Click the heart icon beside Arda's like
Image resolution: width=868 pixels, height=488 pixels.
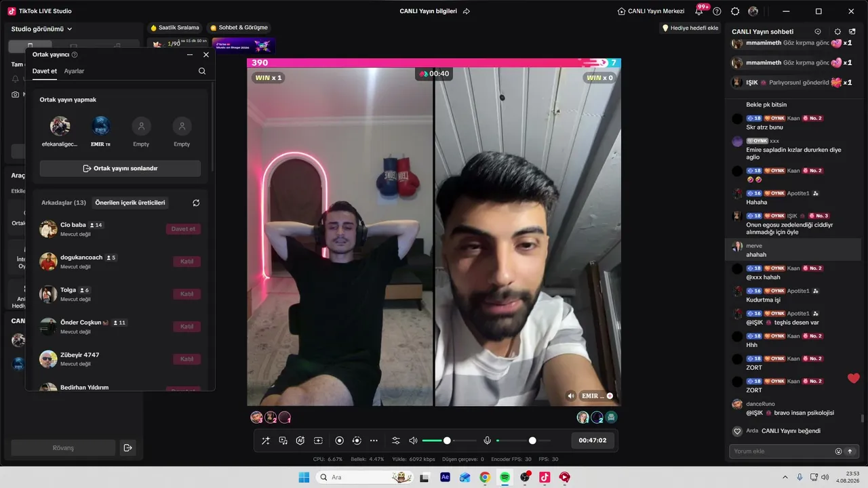coord(737,431)
